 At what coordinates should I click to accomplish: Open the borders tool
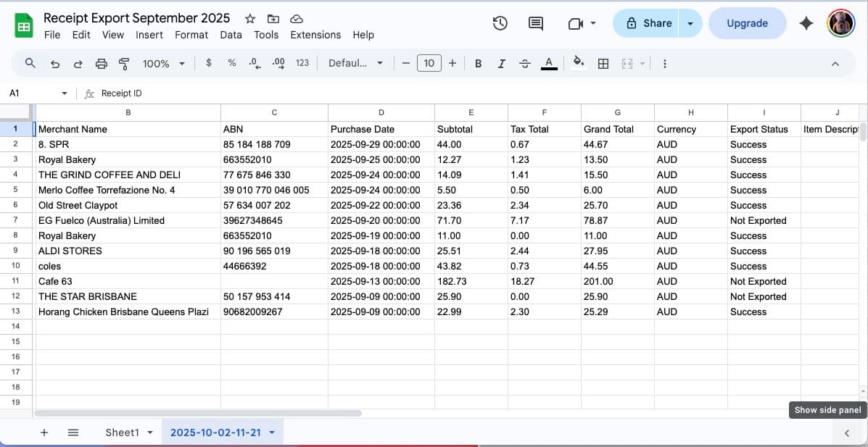(603, 63)
